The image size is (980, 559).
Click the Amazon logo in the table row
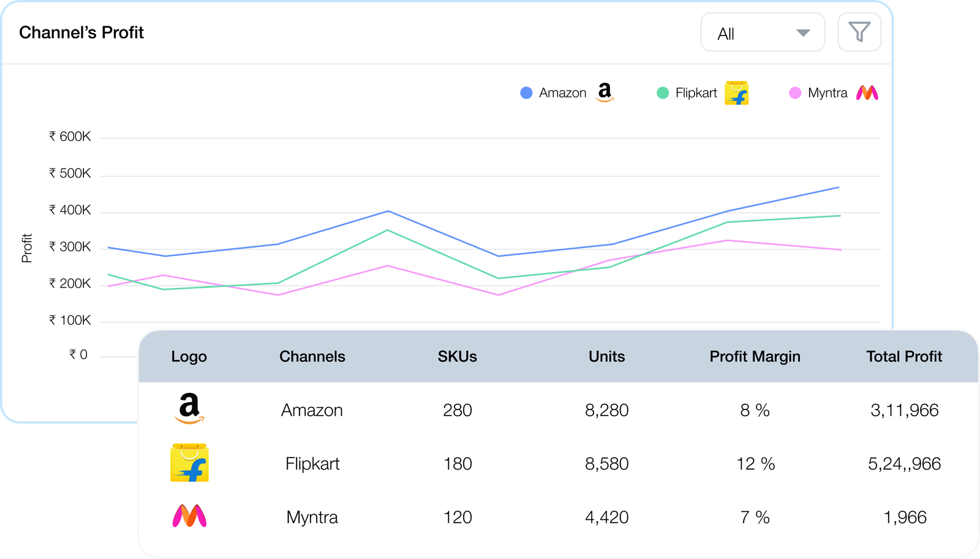tap(189, 409)
